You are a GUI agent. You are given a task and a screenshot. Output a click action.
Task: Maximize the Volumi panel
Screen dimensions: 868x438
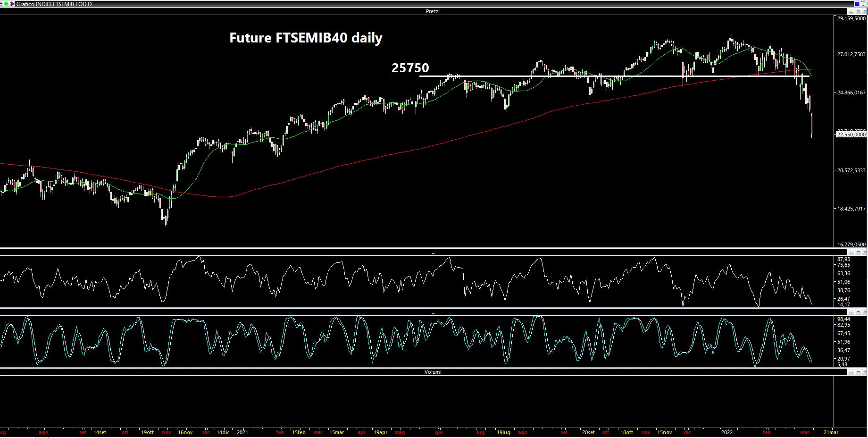(857, 372)
